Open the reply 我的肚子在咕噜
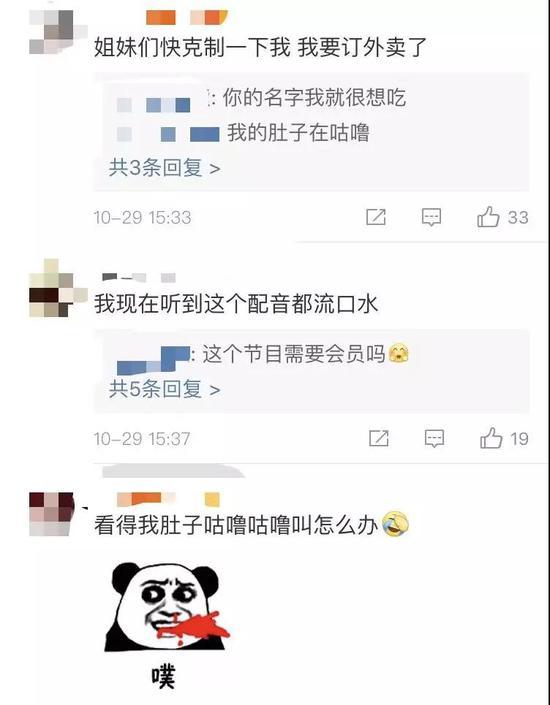 click(x=298, y=132)
